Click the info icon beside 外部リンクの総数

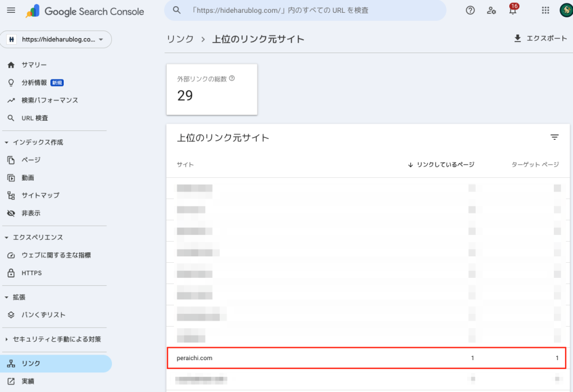[x=232, y=79]
